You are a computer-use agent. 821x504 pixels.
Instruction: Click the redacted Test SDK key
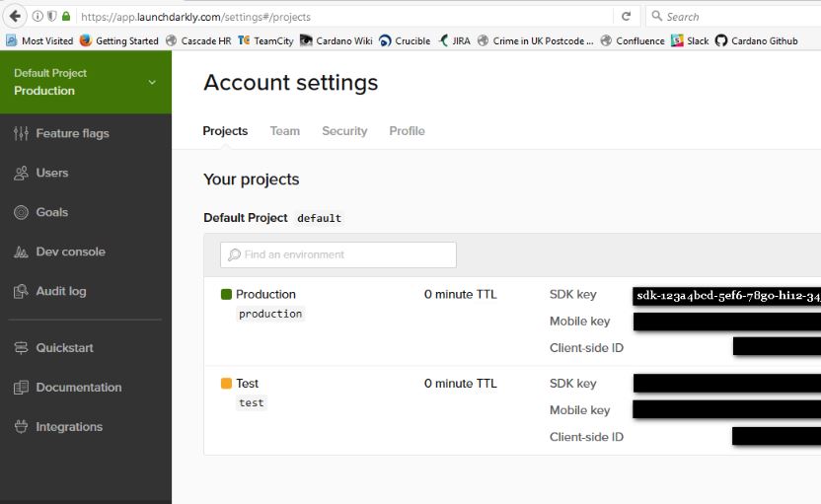point(726,383)
